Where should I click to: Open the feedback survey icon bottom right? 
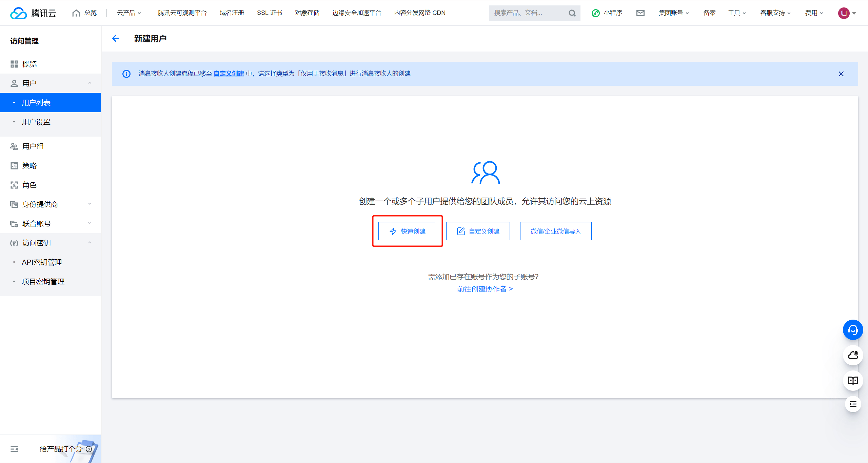[x=853, y=404]
